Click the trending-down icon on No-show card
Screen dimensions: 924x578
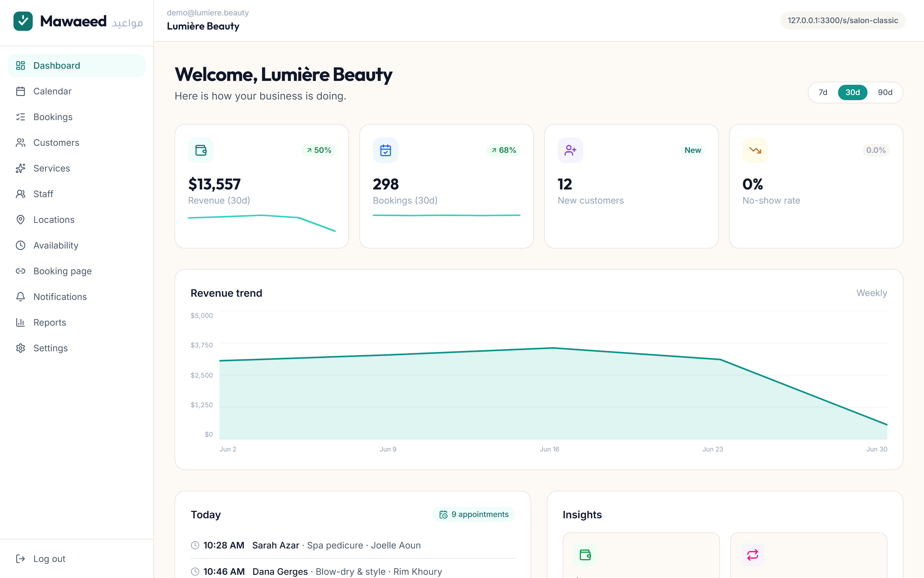point(755,150)
